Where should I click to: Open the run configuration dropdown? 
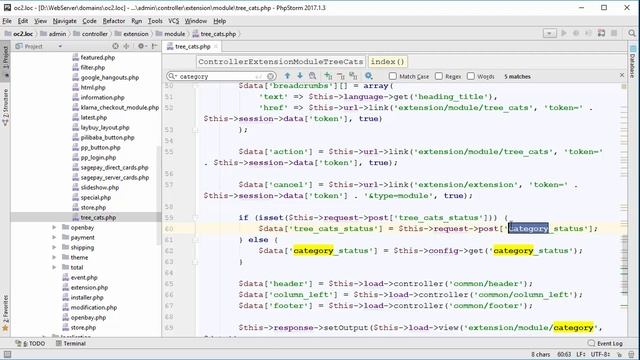[549, 33]
